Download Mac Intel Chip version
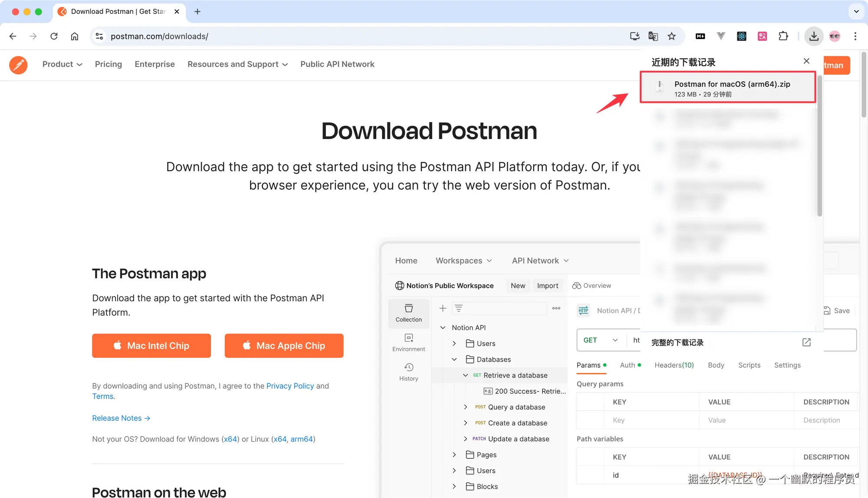 [151, 346]
